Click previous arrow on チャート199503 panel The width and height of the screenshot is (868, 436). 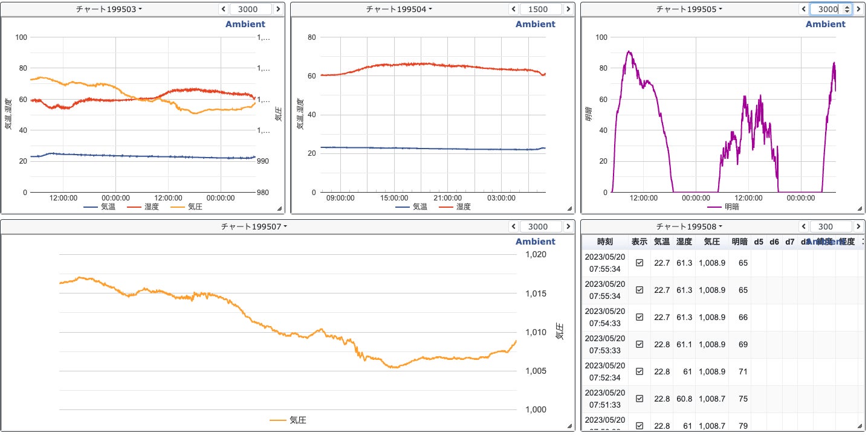(224, 9)
